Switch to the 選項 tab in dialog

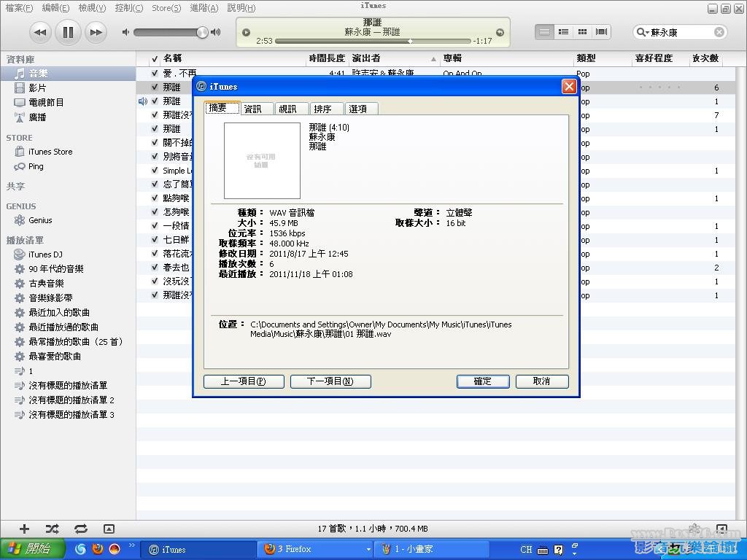click(362, 109)
